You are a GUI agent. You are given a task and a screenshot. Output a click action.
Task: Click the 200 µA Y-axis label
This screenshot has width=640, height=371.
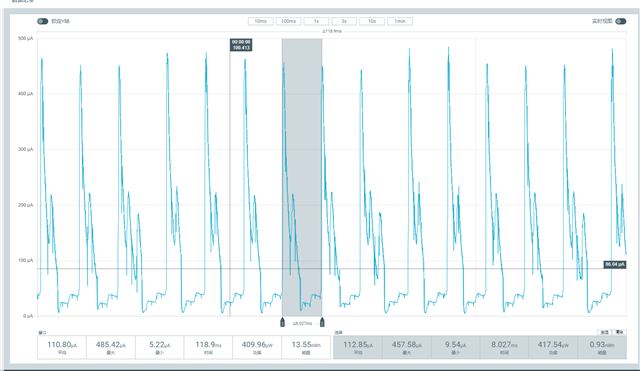26,205
